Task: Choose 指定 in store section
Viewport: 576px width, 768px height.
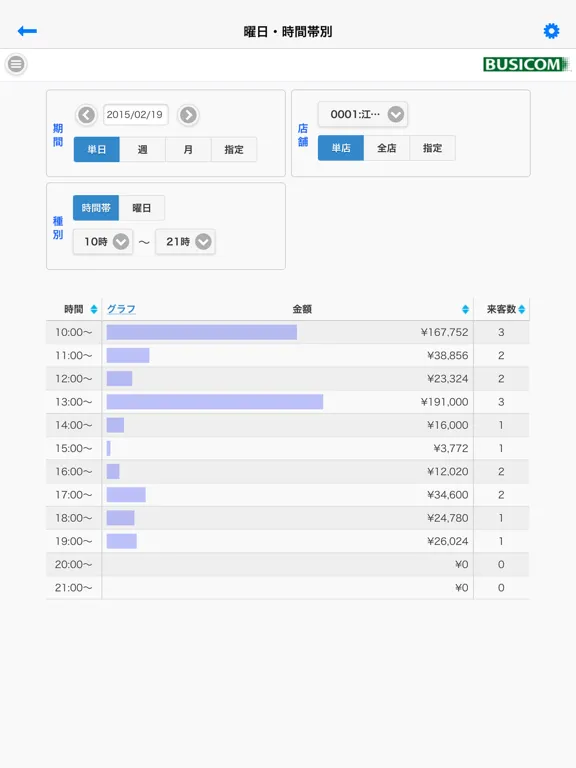Action: [x=432, y=148]
